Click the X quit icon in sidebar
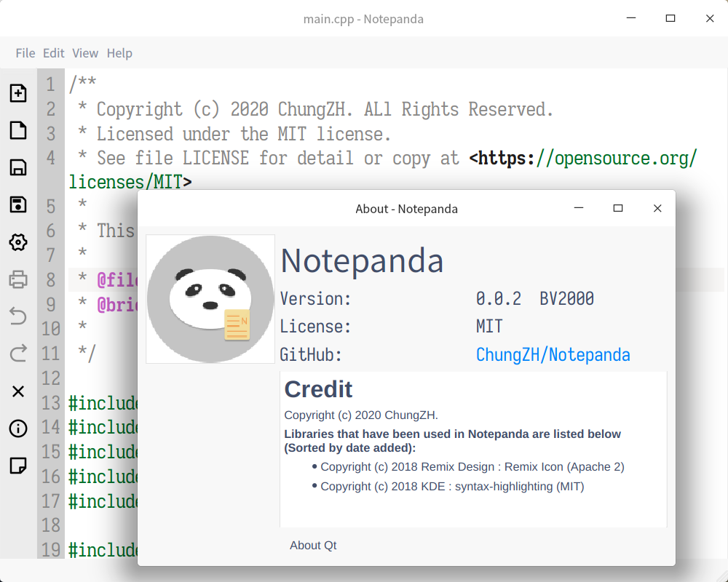Viewport: 728px width, 582px height. click(18, 391)
